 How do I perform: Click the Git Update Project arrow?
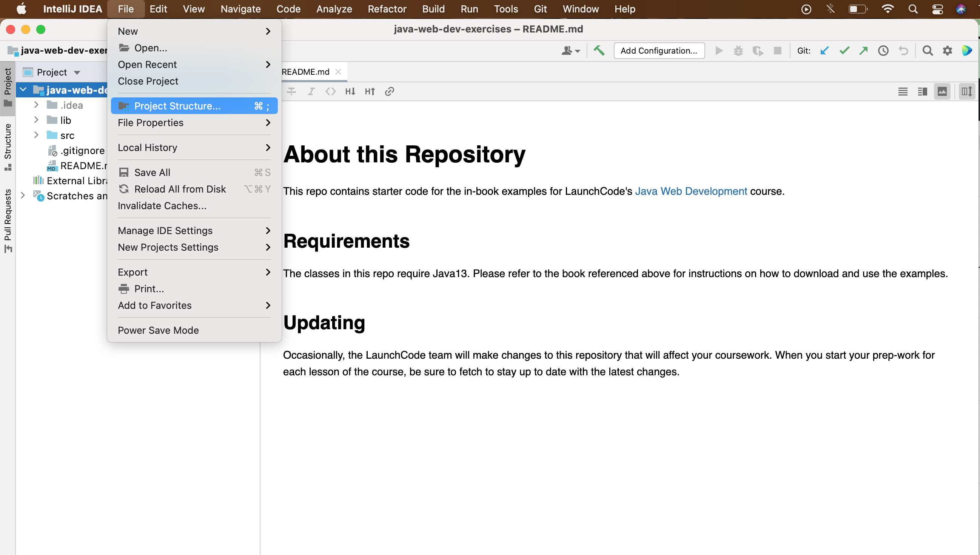pyautogui.click(x=824, y=51)
